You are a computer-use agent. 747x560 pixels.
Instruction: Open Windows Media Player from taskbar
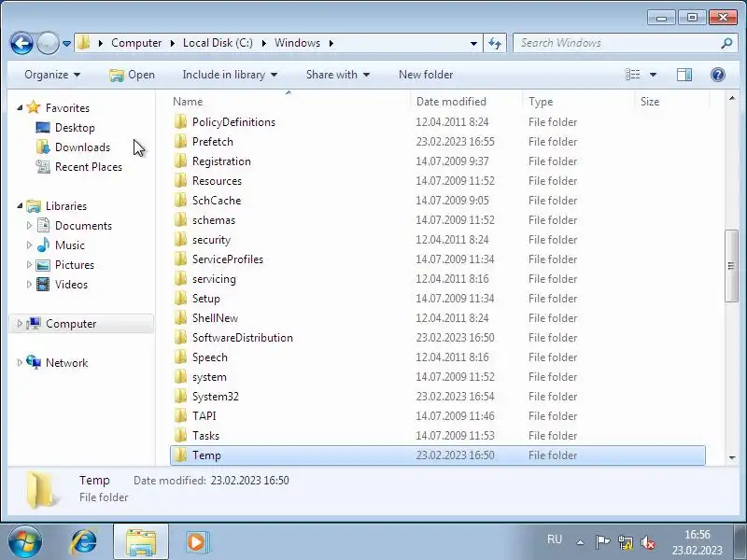(x=196, y=542)
